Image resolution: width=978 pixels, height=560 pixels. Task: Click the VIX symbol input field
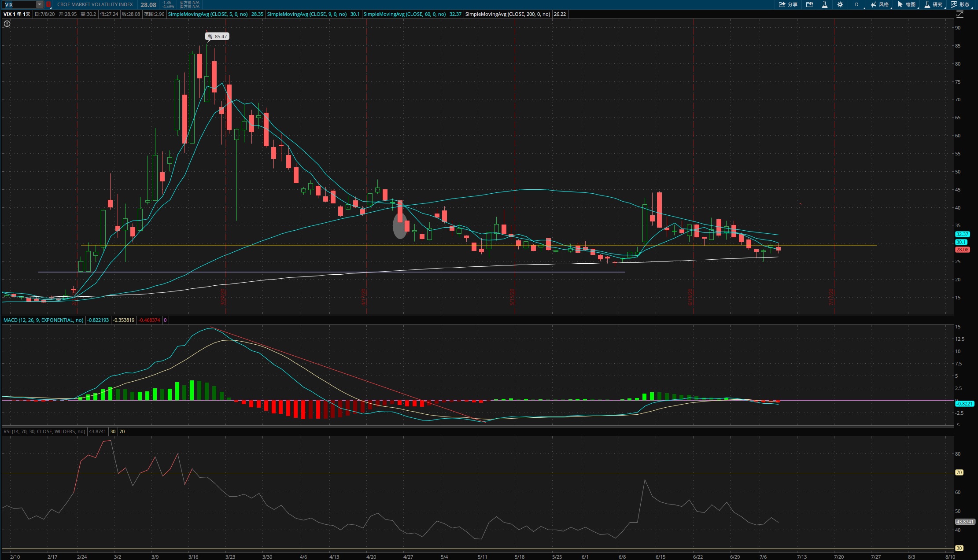(19, 4)
